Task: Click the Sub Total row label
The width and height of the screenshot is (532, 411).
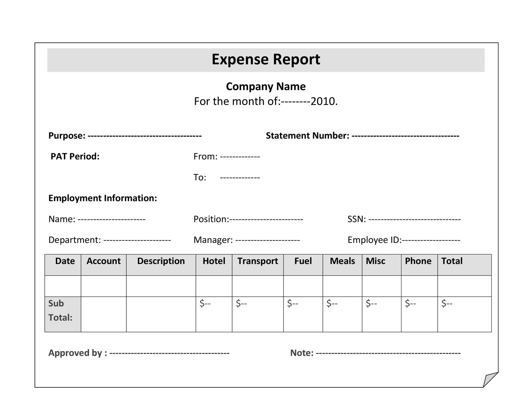Action: 60,310
